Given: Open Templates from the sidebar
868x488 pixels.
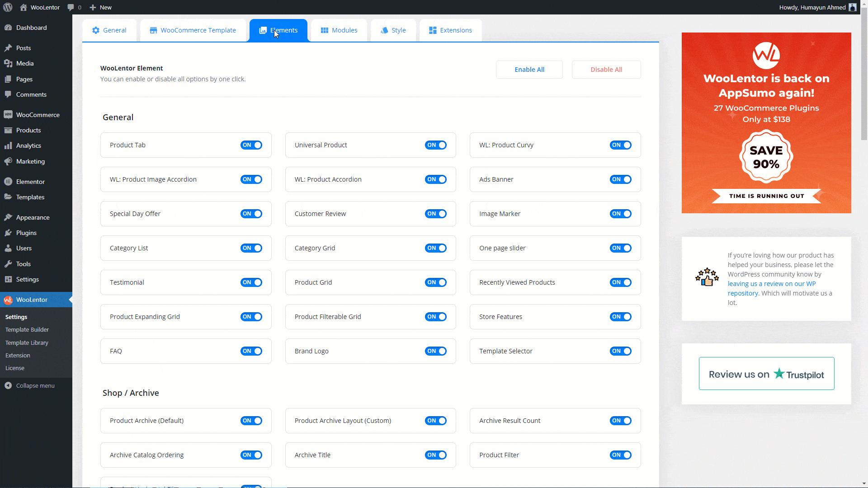Looking at the screenshot, I should (30, 197).
